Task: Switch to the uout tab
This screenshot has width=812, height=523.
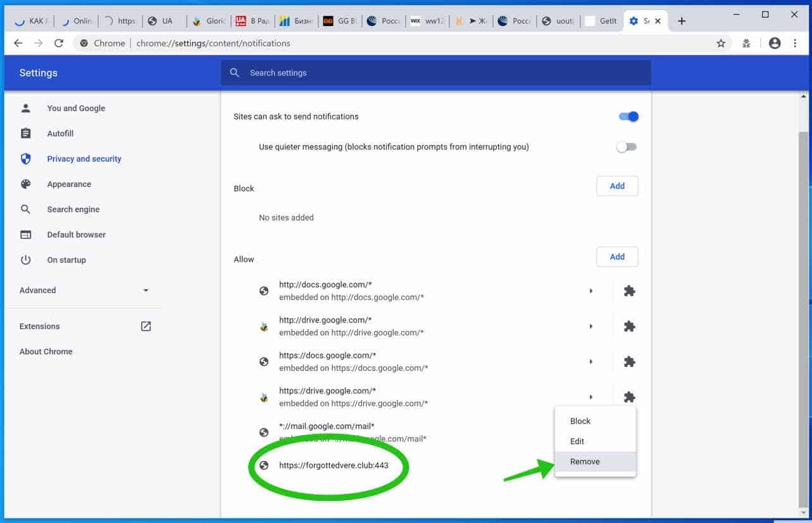Action: click(558, 21)
